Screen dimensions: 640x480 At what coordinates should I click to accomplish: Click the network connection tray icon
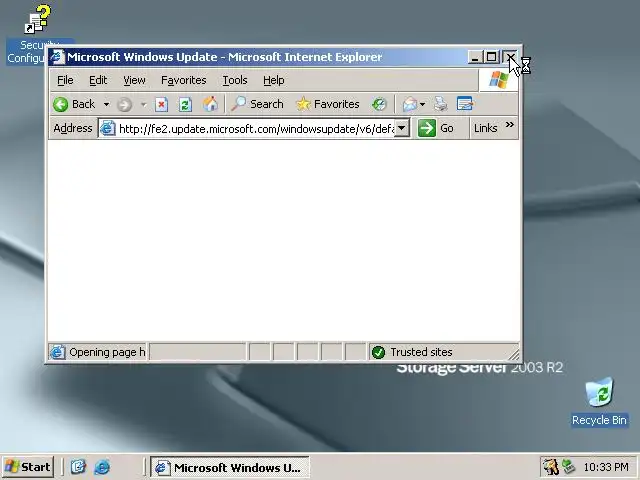tap(569, 467)
